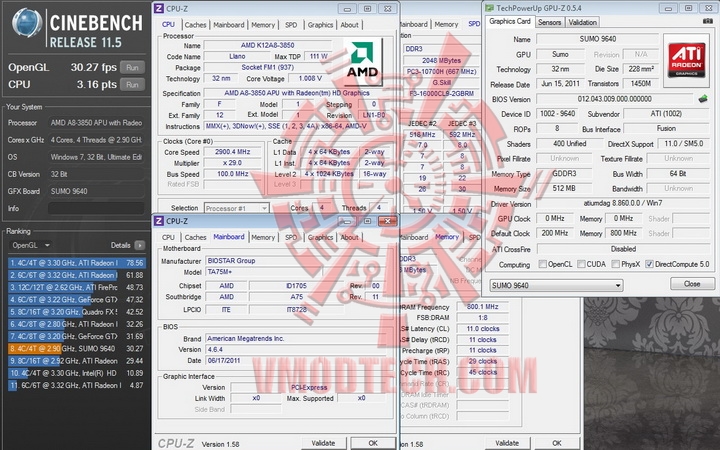Click the Cinebench Processor value AMD A8-3850
Image resolution: width=720 pixels, height=450 pixels.
96,123
